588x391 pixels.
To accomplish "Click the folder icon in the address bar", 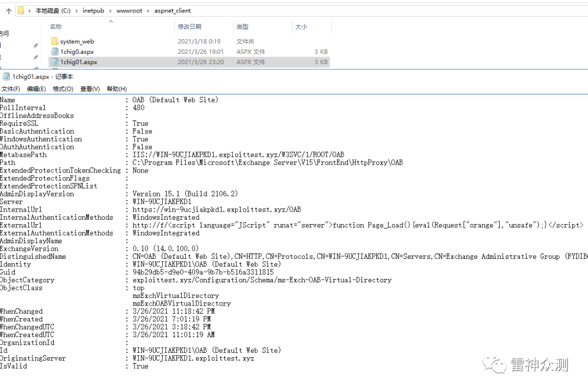I will coord(21,10).
